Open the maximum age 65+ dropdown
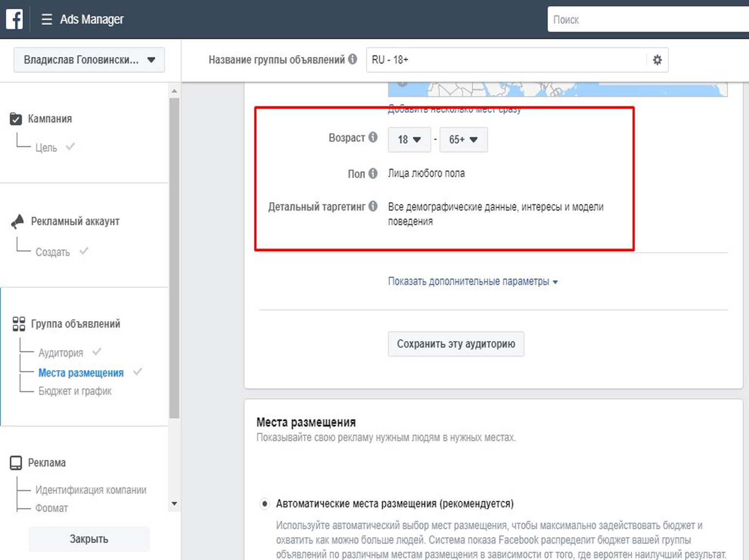The image size is (749, 560). (463, 140)
